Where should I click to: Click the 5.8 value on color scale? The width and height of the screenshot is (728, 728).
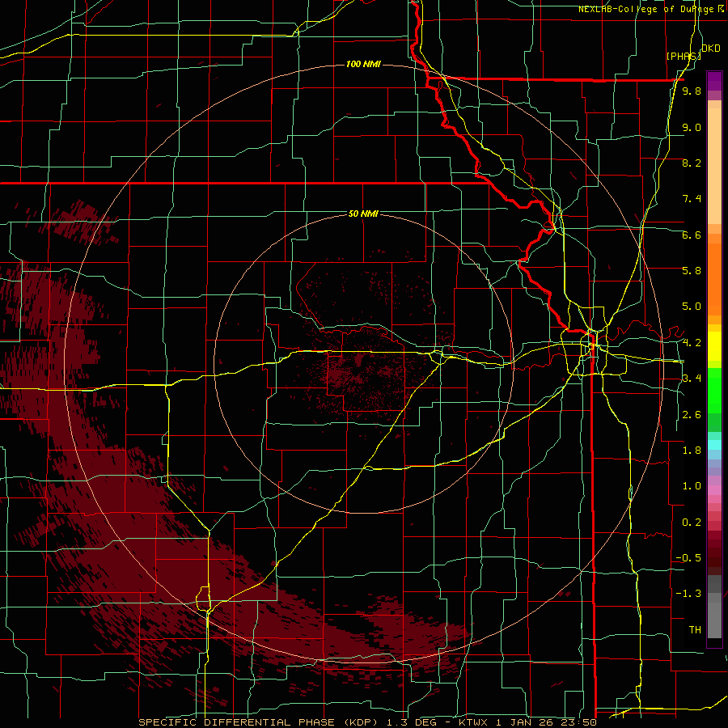tap(692, 270)
